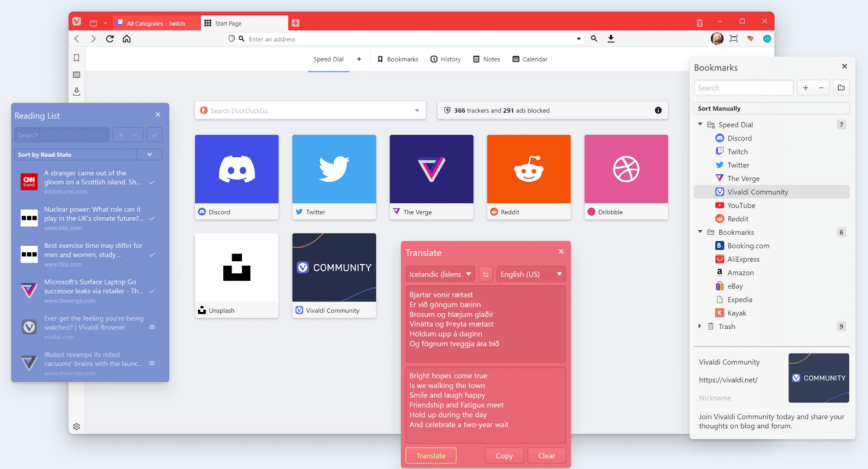This screenshot has width=868, height=469.
Task: Switch to the All Categories - Twitch tab
Action: click(x=157, y=23)
